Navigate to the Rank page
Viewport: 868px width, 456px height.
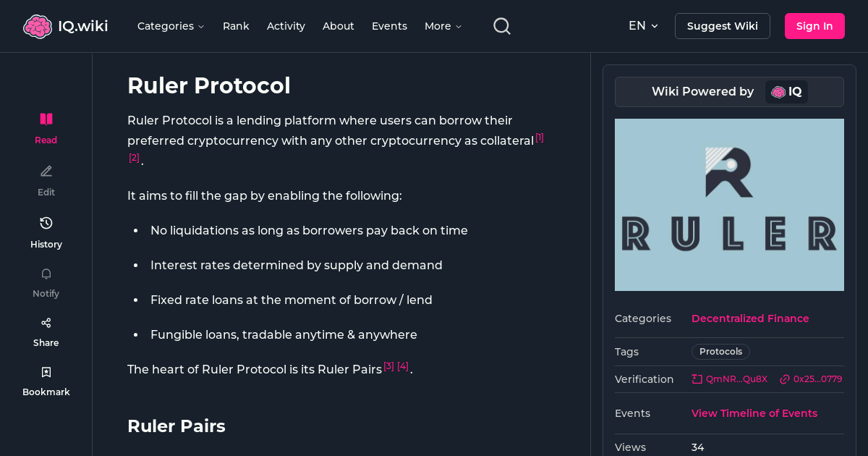(x=236, y=26)
